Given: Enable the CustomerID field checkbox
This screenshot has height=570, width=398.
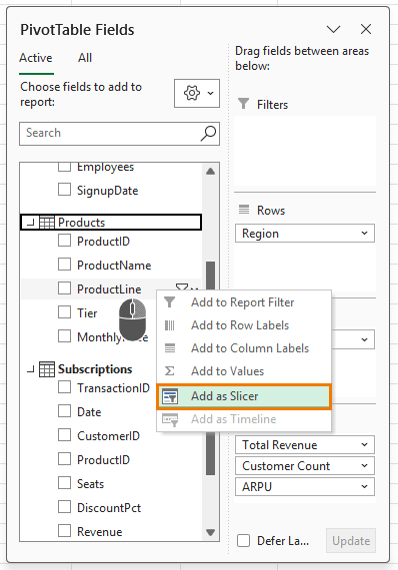Looking at the screenshot, I should point(64,435).
